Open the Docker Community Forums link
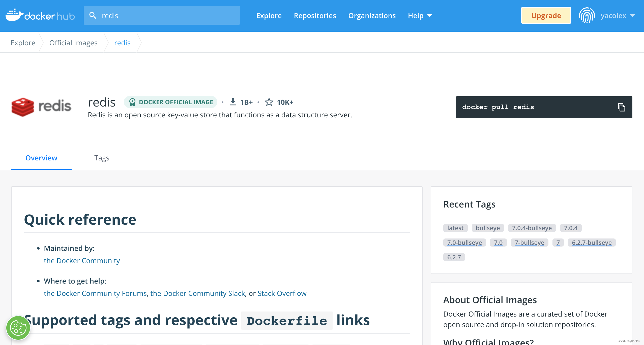The width and height of the screenshot is (644, 345). (95, 293)
